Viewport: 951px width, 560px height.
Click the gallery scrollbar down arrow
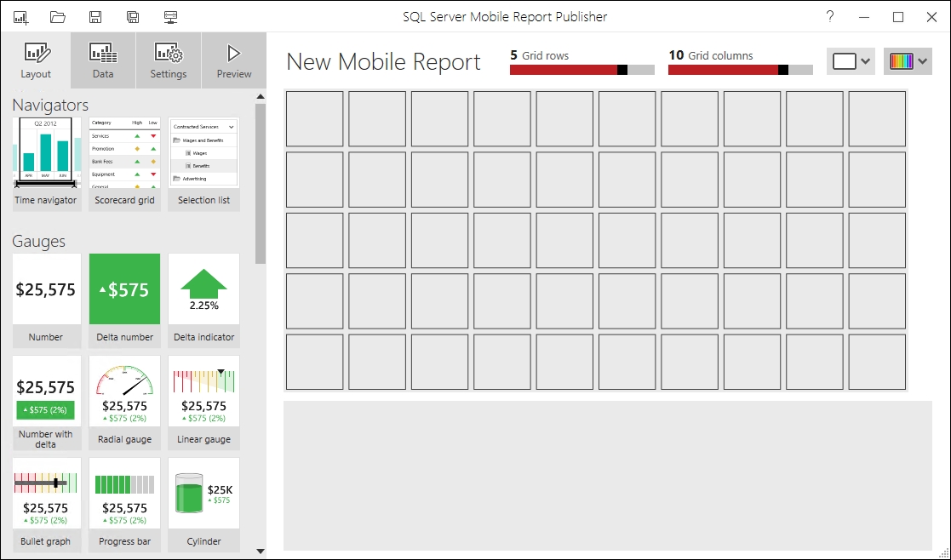261,551
